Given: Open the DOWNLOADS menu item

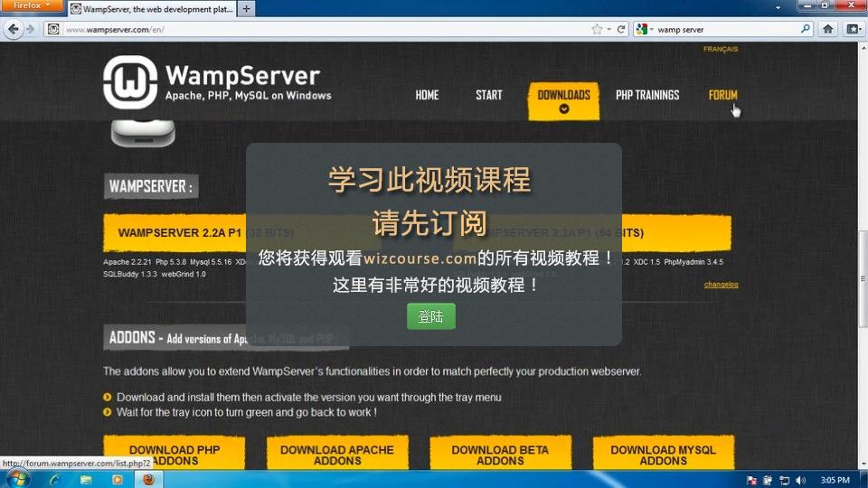Looking at the screenshot, I should tap(563, 100).
